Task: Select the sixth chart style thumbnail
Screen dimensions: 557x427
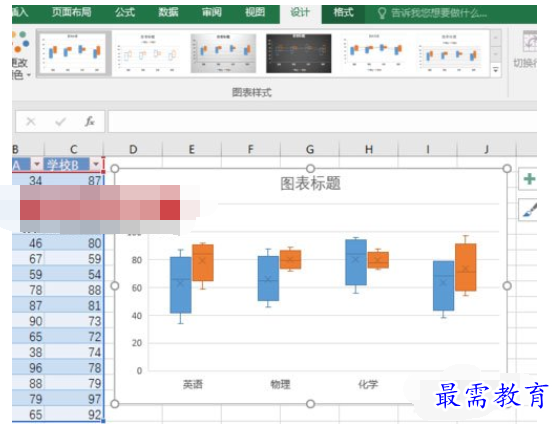Action: pyautogui.click(x=449, y=53)
